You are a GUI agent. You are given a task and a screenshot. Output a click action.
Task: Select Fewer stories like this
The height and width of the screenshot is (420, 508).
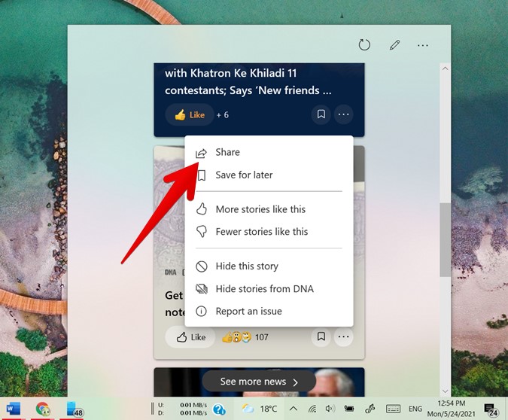261,232
